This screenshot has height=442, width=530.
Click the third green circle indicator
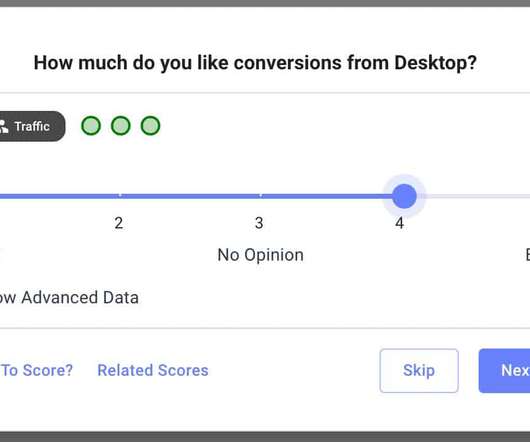[x=150, y=126]
